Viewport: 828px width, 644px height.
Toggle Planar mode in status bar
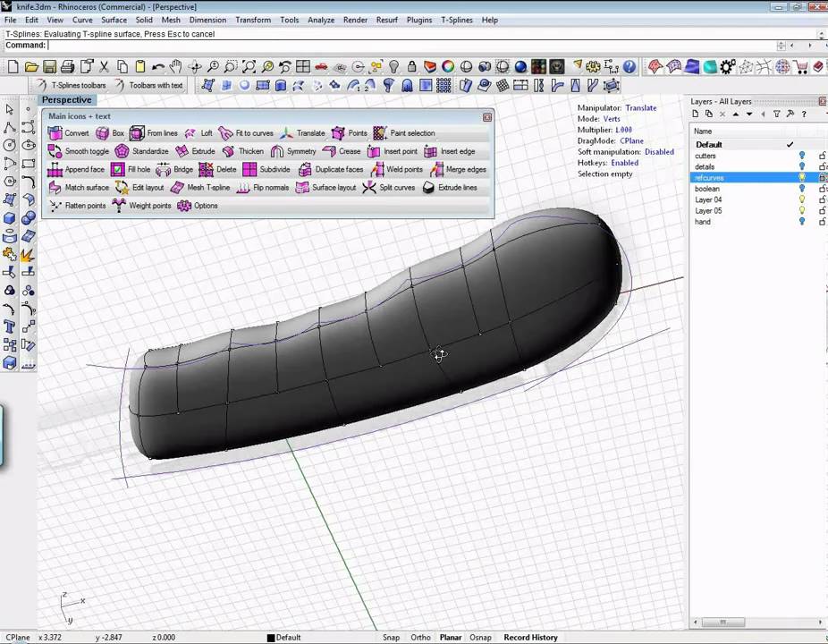451,638
